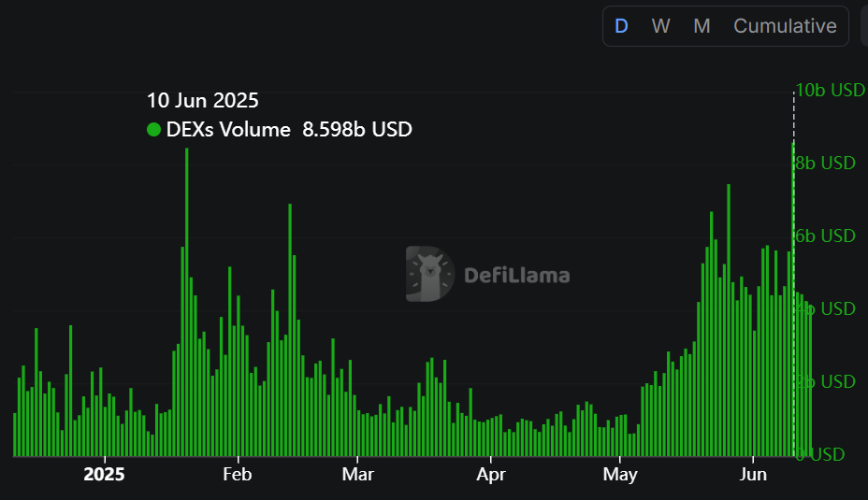Click the green DEXs Volume legend dot
This screenshot has height=500, width=868.
click(153, 129)
